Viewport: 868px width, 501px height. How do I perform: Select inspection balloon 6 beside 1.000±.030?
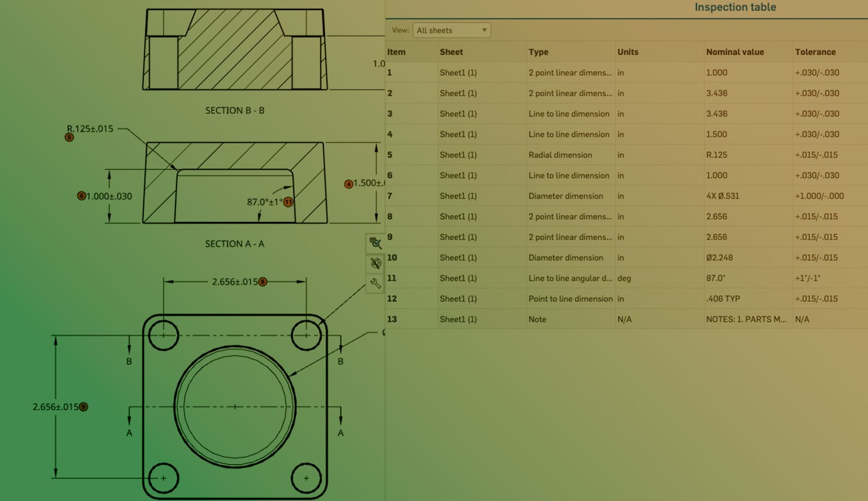(81, 196)
